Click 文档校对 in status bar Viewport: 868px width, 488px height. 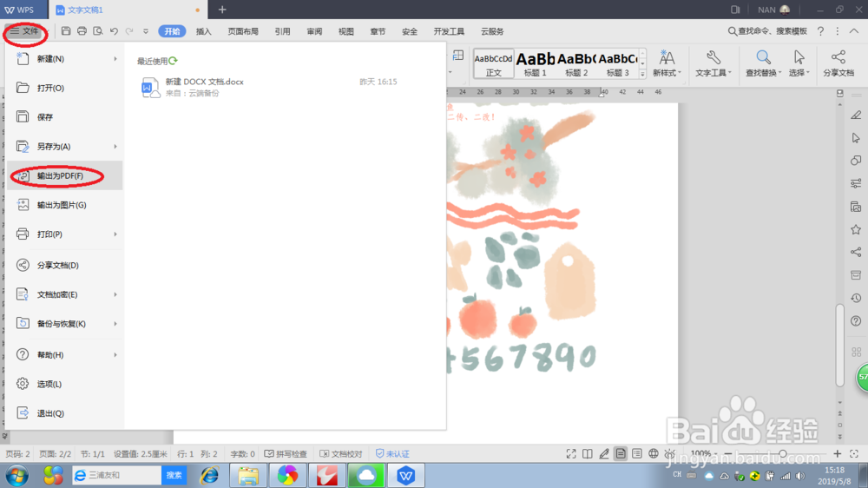[x=341, y=453]
